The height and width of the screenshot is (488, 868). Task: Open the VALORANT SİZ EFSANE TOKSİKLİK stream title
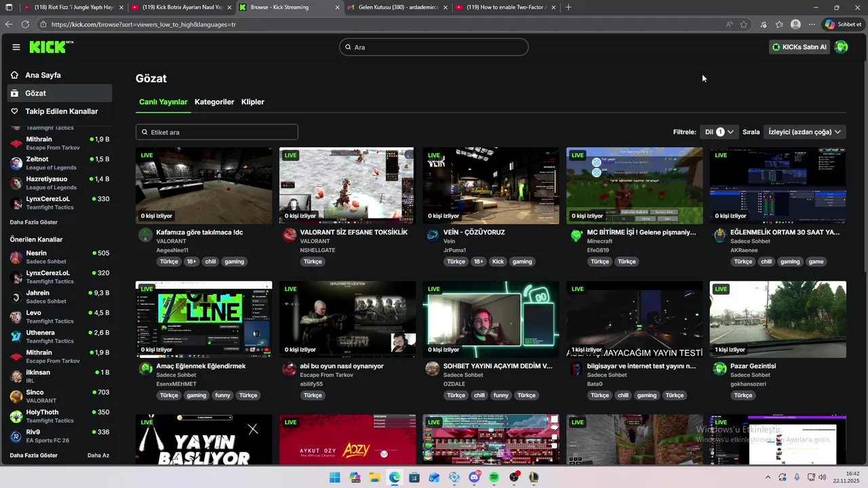354,232
